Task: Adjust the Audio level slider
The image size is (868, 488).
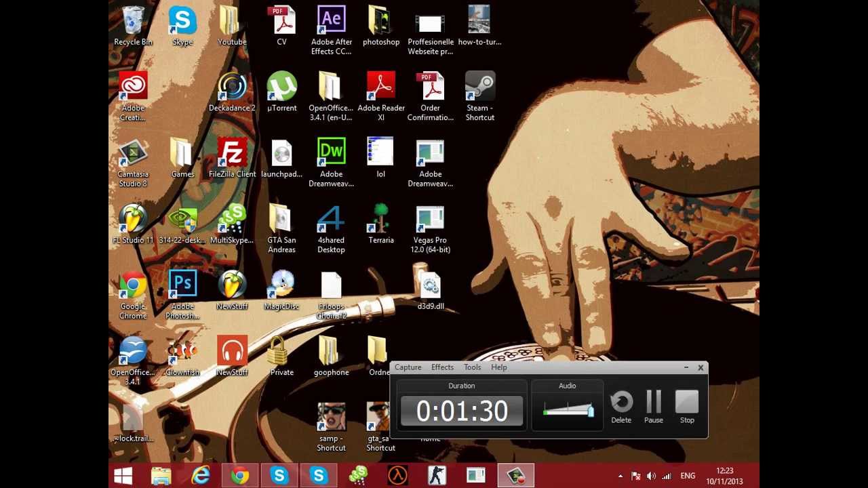Action: tap(568, 410)
